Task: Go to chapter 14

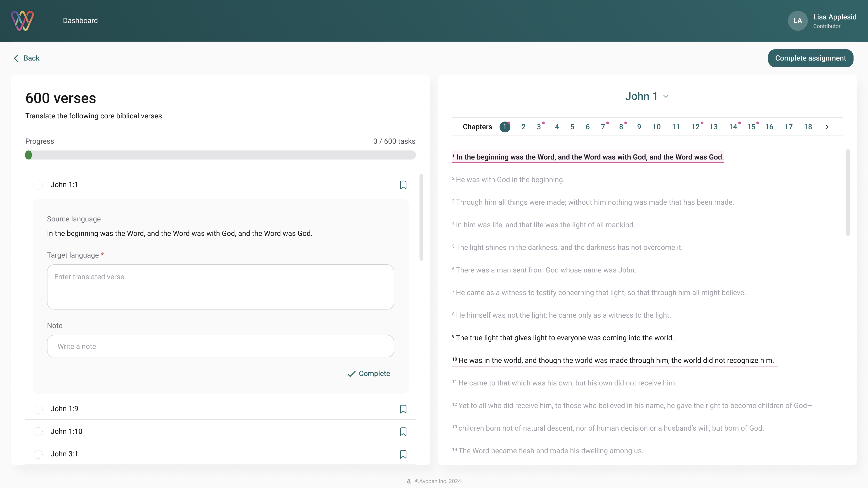Action: coord(733,127)
